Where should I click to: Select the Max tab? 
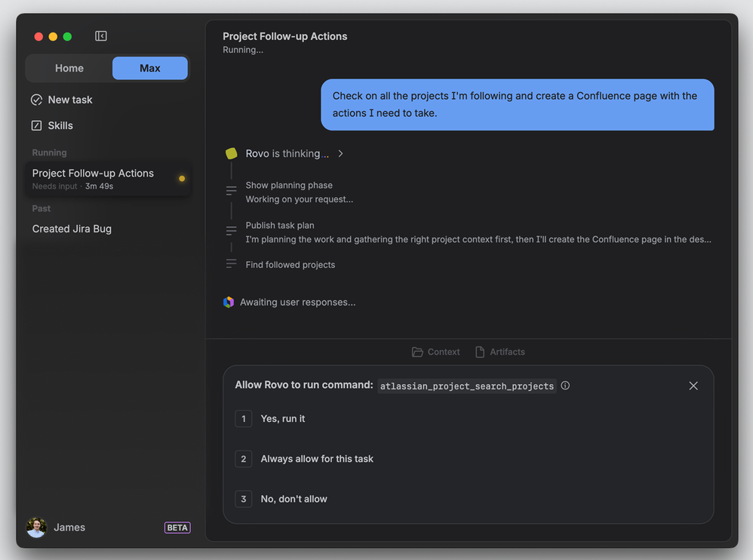tap(150, 68)
